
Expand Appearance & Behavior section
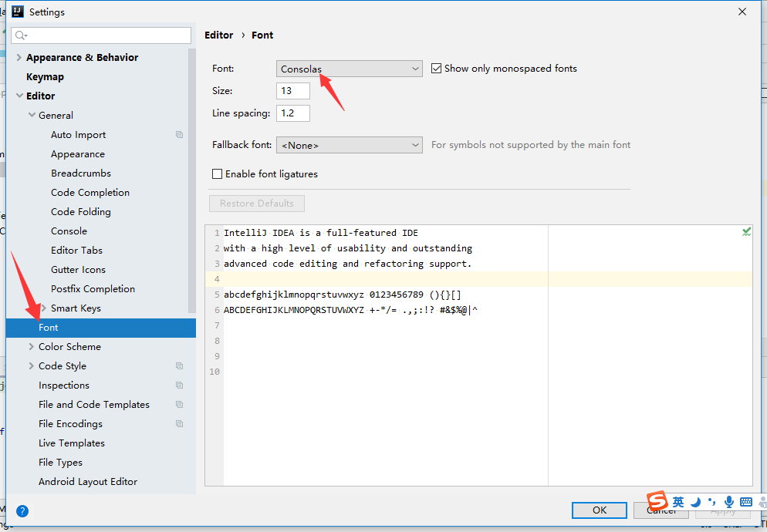(19, 58)
